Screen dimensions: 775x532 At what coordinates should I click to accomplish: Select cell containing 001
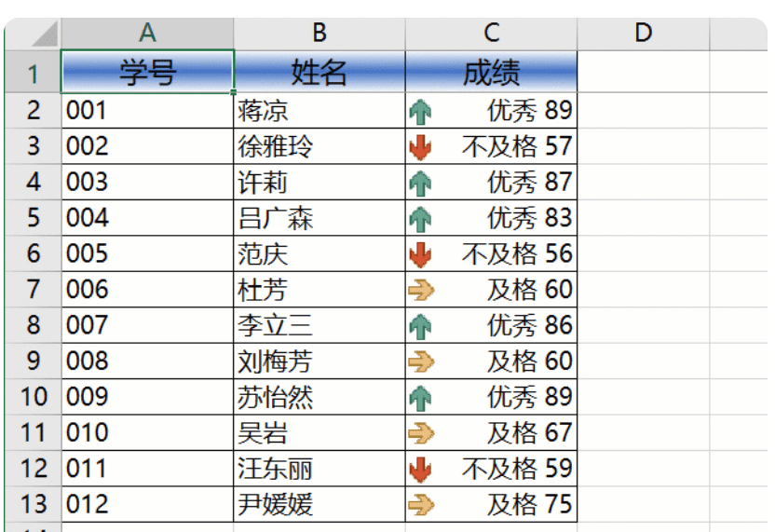point(147,110)
